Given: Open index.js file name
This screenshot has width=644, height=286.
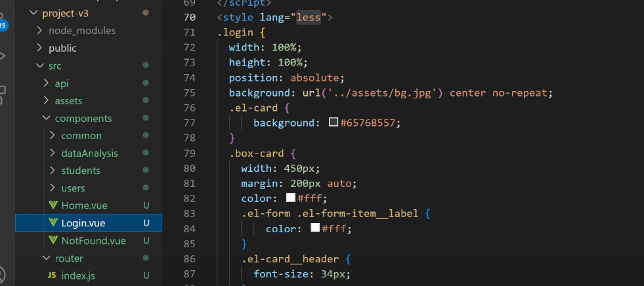Looking at the screenshot, I should point(78,276).
